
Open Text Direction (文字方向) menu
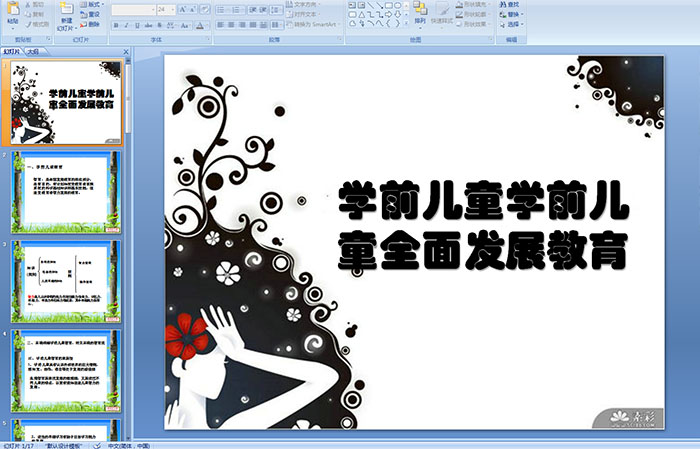pyautogui.click(x=304, y=4)
